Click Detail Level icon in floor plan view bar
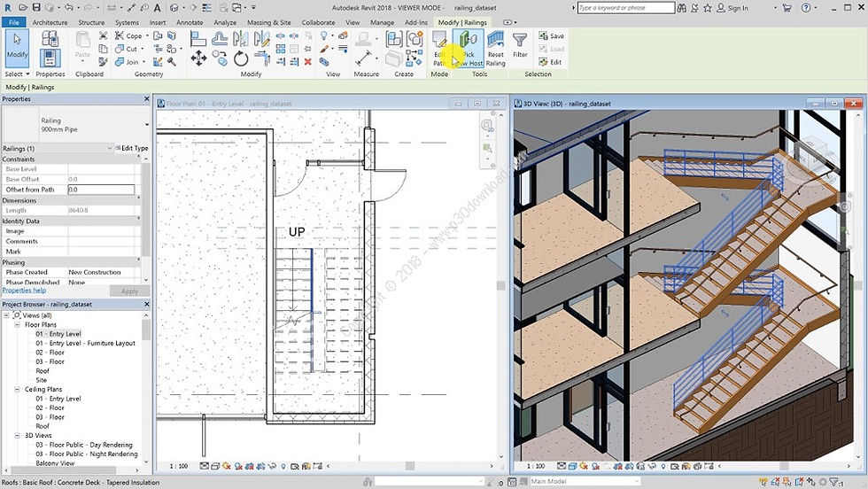Image resolution: width=868 pixels, height=489 pixels. pyautogui.click(x=205, y=466)
